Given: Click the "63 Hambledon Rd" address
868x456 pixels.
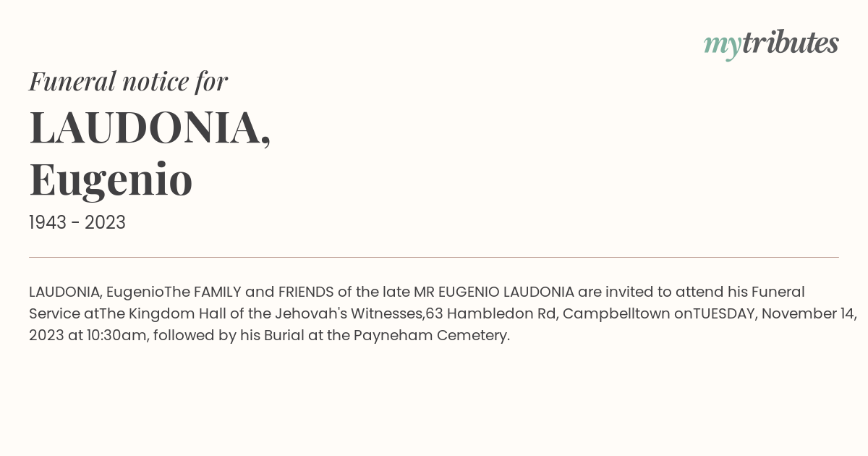Looking at the screenshot, I should point(490,314).
